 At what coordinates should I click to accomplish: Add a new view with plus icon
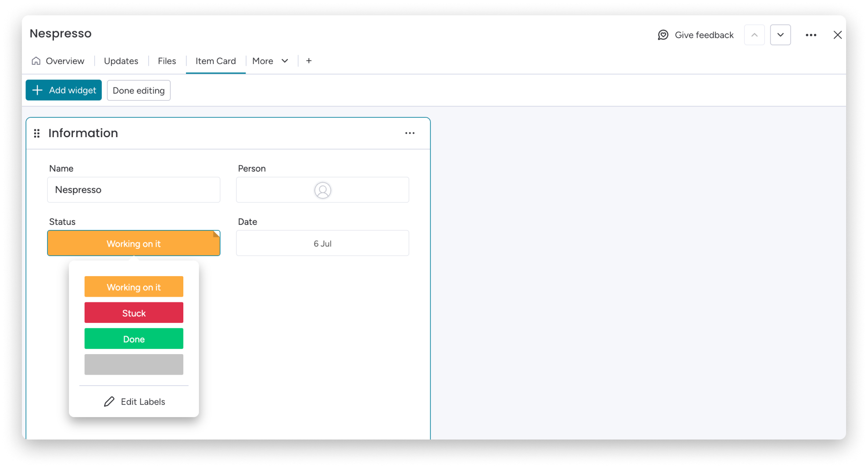[309, 61]
